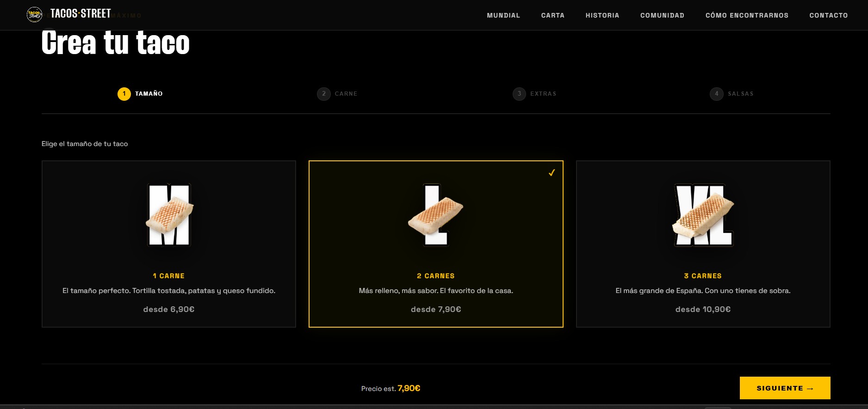The height and width of the screenshot is (409, 868).
Task: Select the 2 CARNES title
Action: tap(436, 276)
